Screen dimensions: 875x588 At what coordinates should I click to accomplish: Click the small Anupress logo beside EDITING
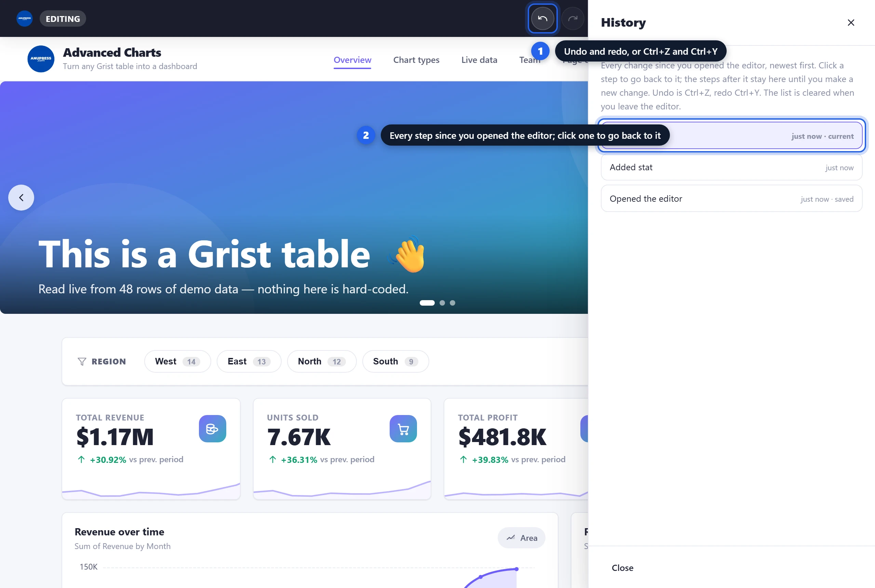click(x=24, y=18)
